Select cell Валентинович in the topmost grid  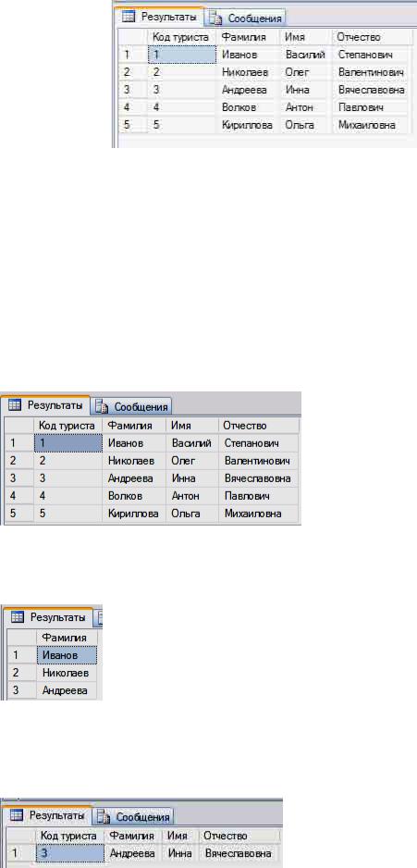point(371,72)
